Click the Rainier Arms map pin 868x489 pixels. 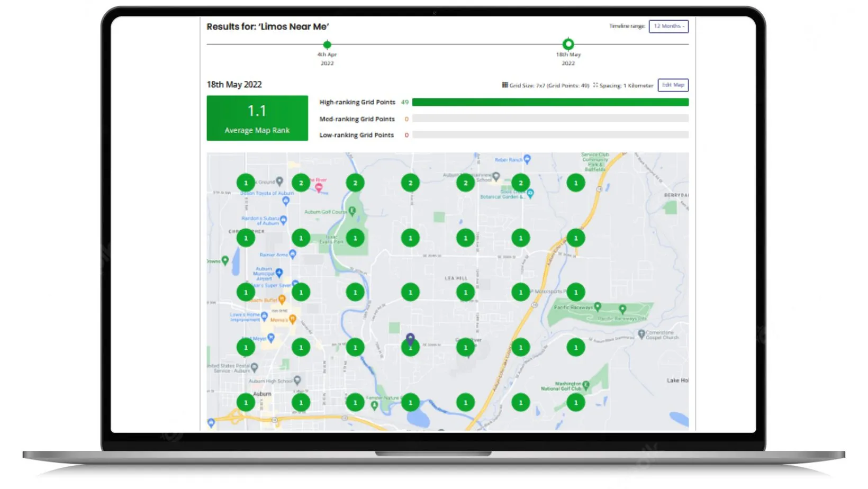[x=293, y=255]
